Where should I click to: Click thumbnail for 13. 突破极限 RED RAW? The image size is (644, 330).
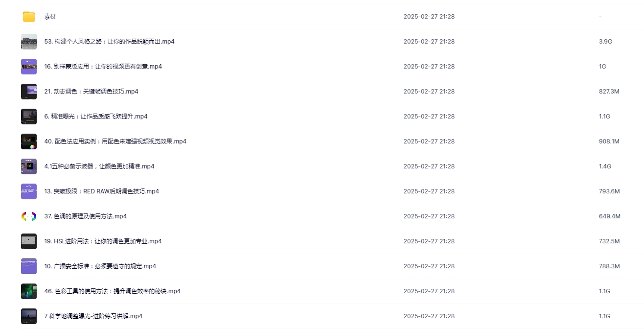tap(29, 191)
